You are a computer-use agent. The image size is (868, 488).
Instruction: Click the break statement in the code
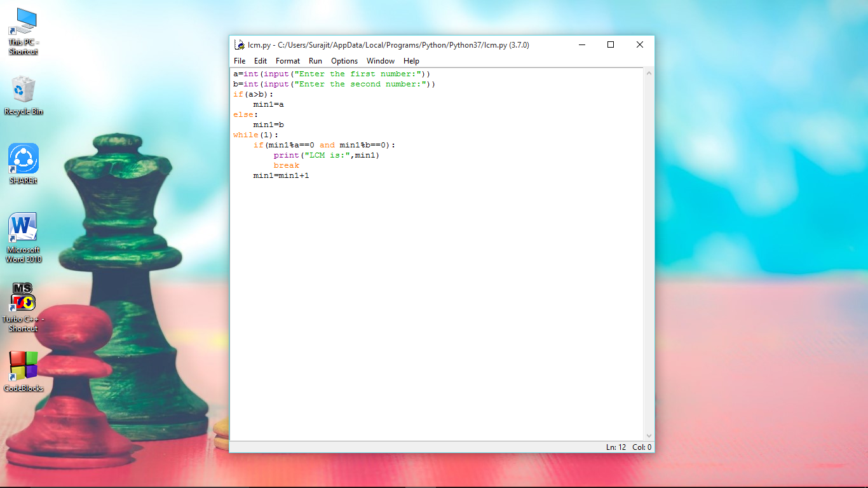[x=286, y=165]
